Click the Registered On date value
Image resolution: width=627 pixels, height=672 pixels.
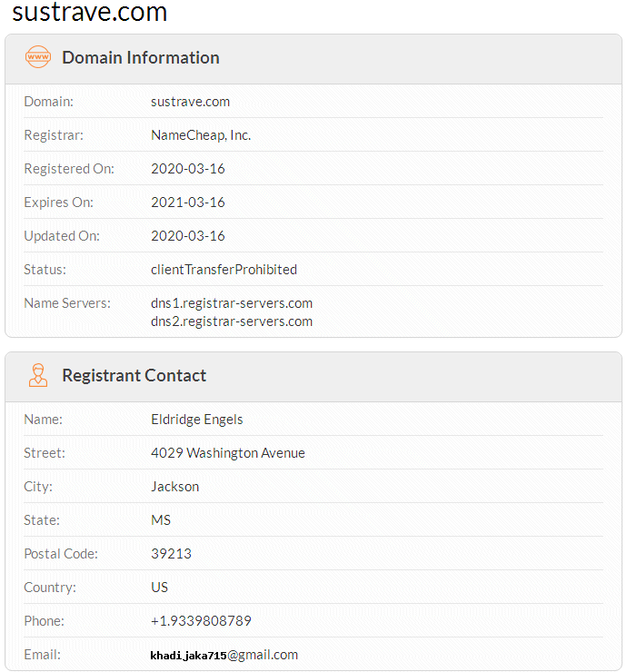[188, 169]
